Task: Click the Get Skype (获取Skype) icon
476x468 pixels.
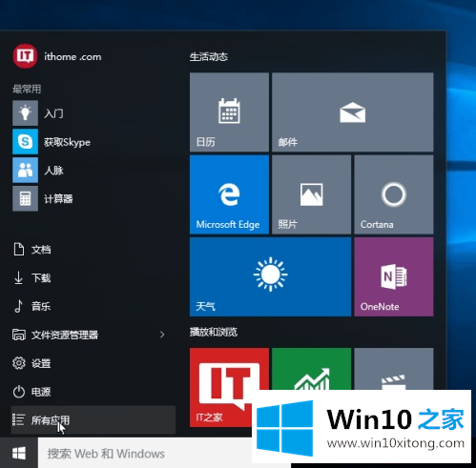Action: (25, 141)
